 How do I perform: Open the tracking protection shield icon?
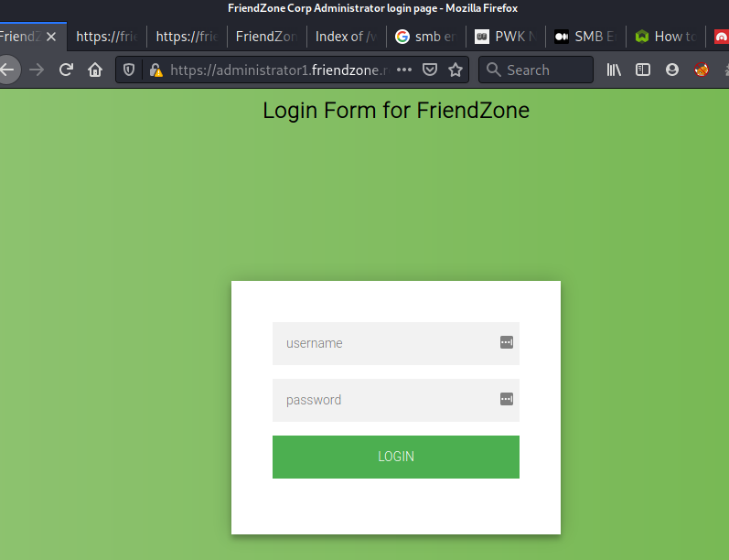pos(129,70)
